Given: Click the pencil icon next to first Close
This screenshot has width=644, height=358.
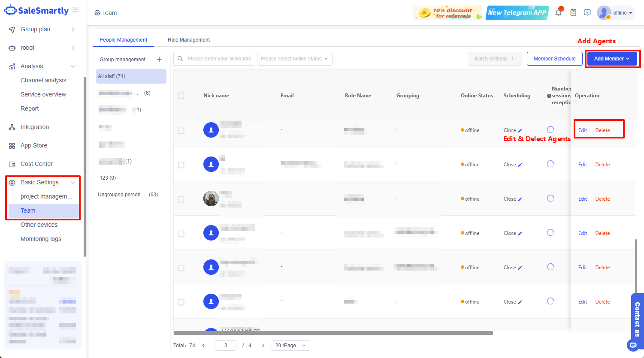Looking at the screenshot, I should click(x=520, y=130).
